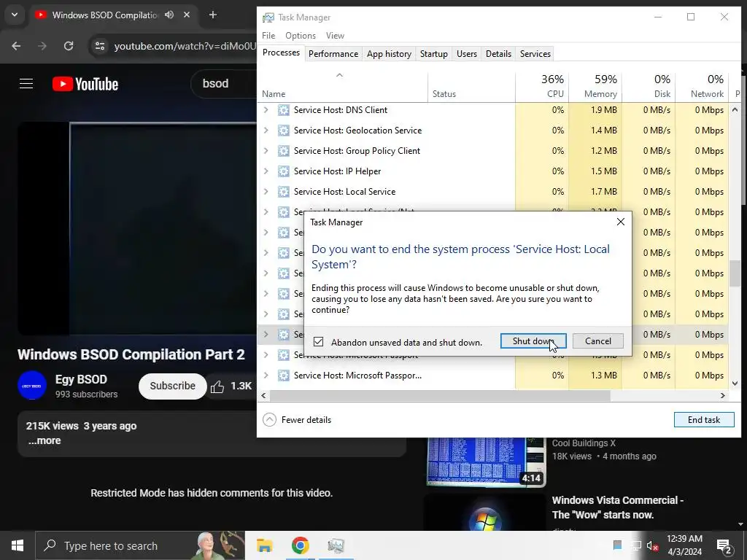Open the tab search dropdown arrow
The width and height of the screenshot is (747, 560).
pyautogui.click(x=15, y=15)
